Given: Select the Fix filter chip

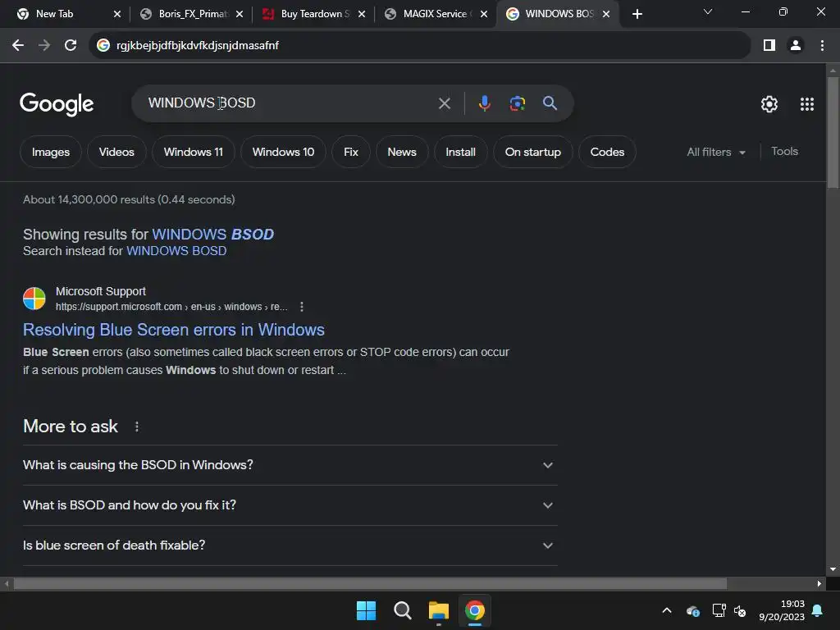Looking at the screenshot, I should click(351, 152).
